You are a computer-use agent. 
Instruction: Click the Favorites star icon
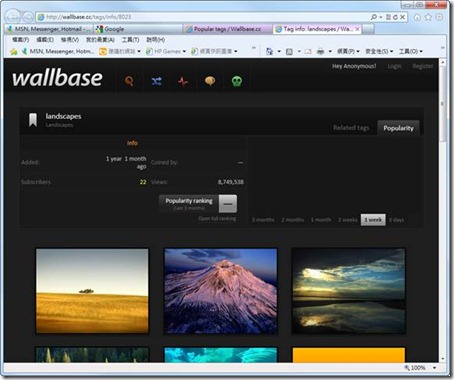point(428,17)
